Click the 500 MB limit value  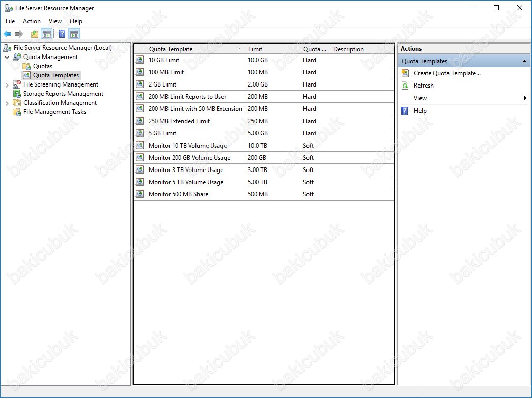click(258, 194)
